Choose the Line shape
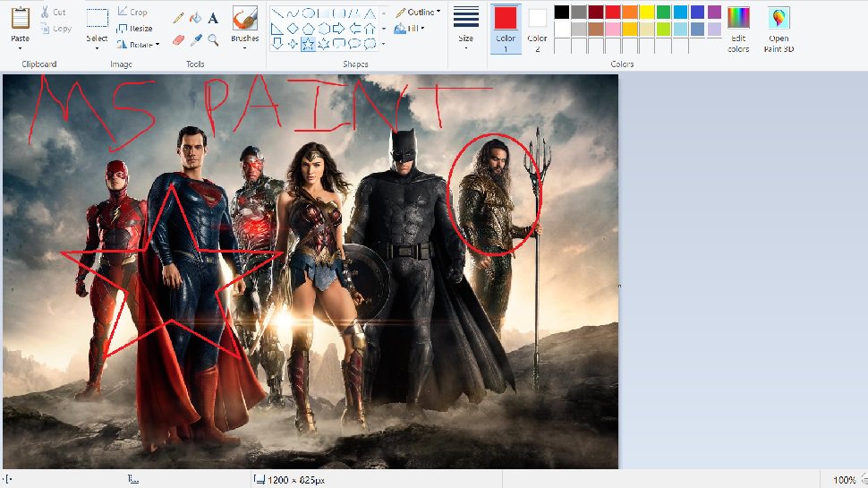 [x=277, y=13]
